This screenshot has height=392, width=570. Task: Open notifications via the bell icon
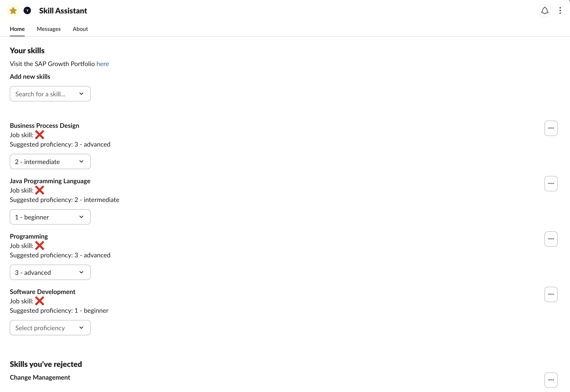(545, 11)
